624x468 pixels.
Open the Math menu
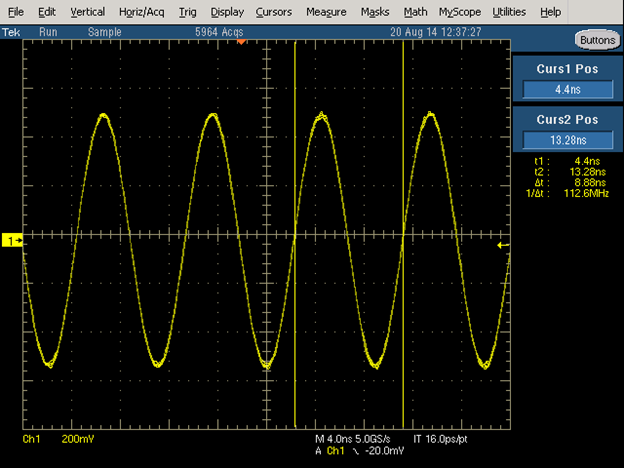tap(415, 12)
